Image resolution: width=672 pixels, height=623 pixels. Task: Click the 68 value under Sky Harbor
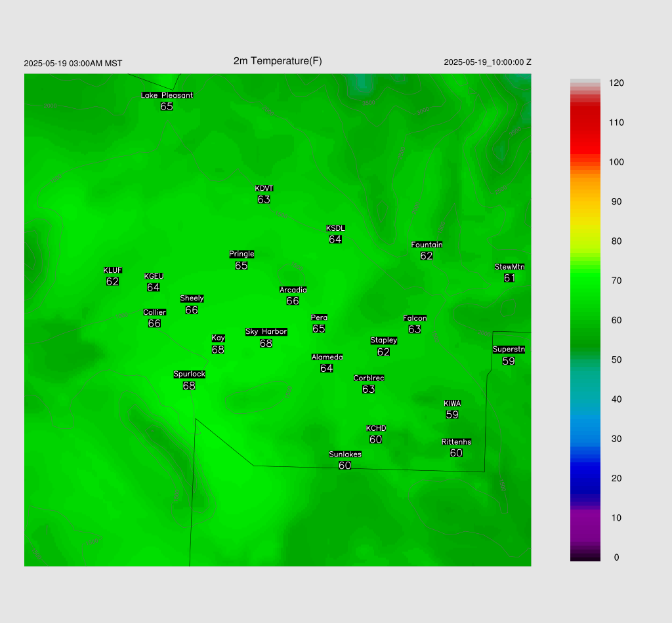click(x=266, y=344)
